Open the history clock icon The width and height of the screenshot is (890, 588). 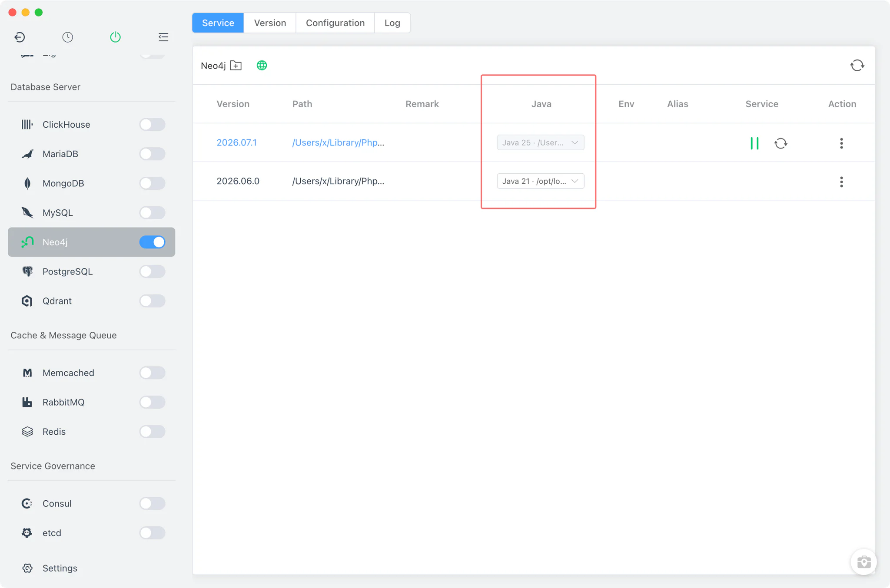click(x=67, y=37)
